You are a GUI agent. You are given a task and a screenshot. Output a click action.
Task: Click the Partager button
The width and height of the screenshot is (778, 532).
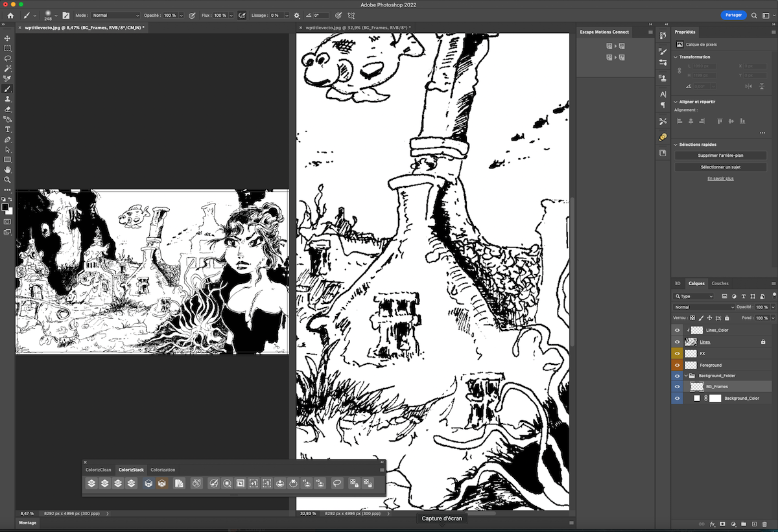[733, 15]
